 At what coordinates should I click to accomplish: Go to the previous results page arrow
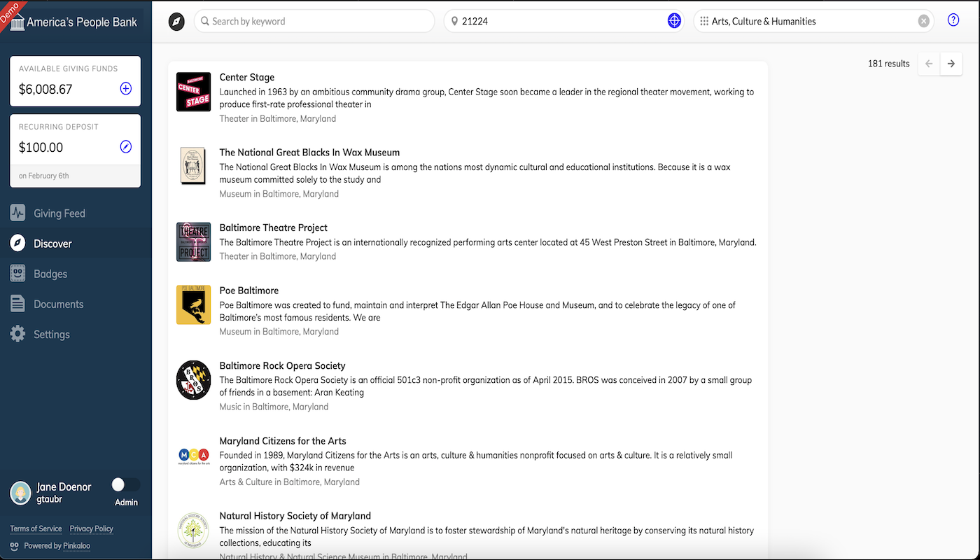pyautogui.click(x=929, y=64)
